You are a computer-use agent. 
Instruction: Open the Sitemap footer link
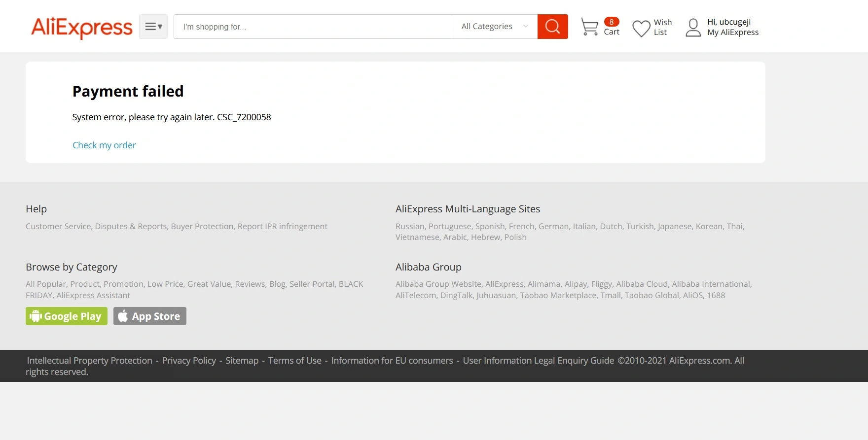click(242, 361)
